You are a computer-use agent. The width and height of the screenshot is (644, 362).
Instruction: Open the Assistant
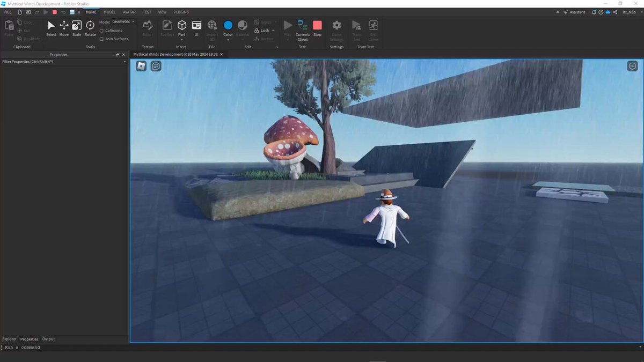pyautogui.click(x=574, y=12)
